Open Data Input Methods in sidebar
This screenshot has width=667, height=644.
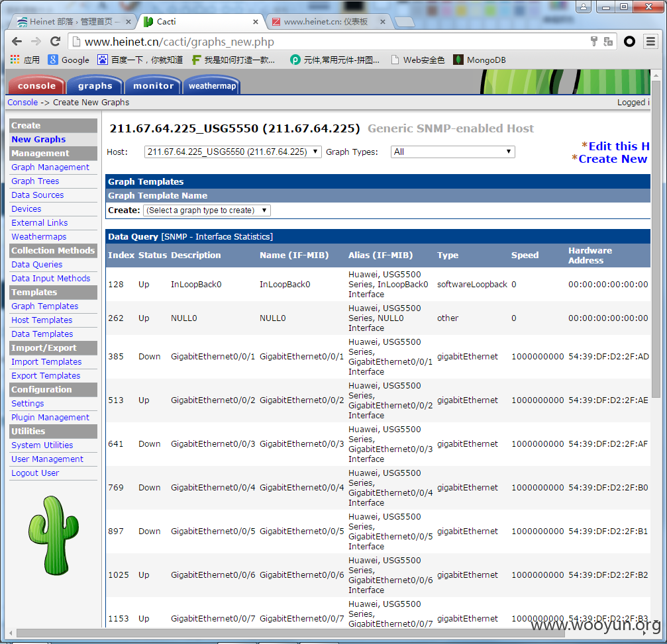pos(50,278)
